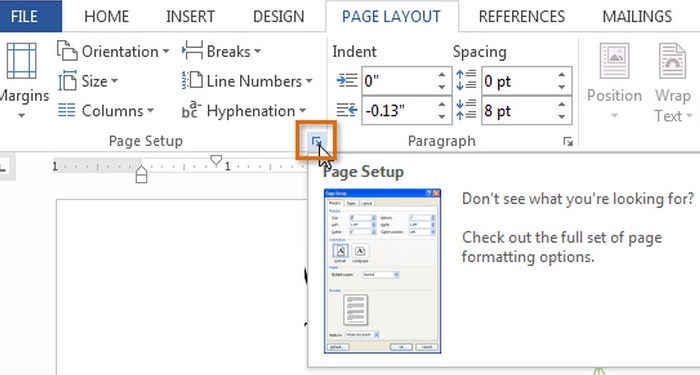Launch the Paragraph dialog

click(568, 142)
